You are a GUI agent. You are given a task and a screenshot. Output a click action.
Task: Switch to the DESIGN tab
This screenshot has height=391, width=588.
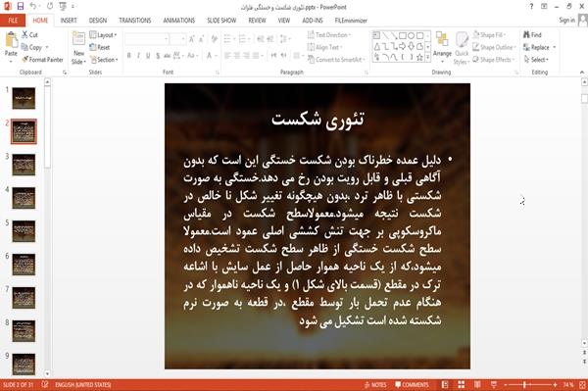pyautogui.click(x=98, y=21)
